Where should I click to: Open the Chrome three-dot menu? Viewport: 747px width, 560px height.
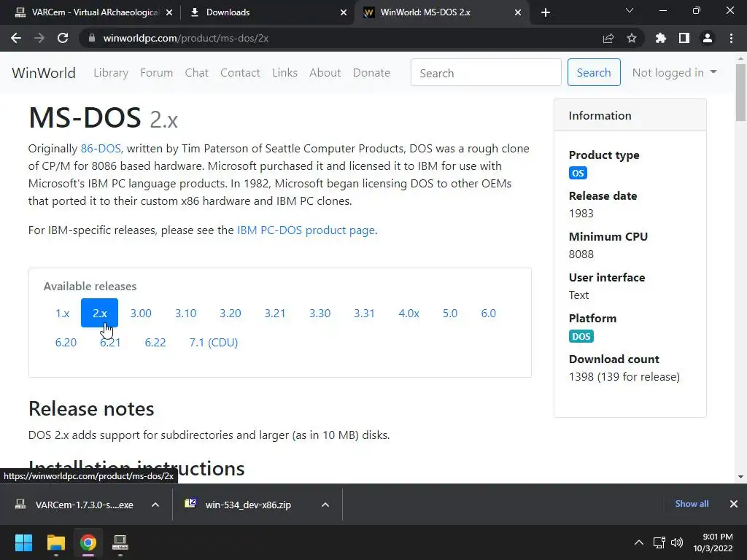point(731,38)
